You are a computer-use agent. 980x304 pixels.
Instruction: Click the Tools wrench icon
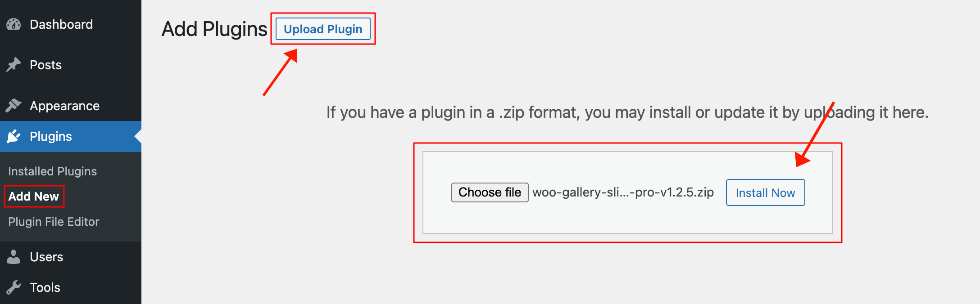(14, 287)
